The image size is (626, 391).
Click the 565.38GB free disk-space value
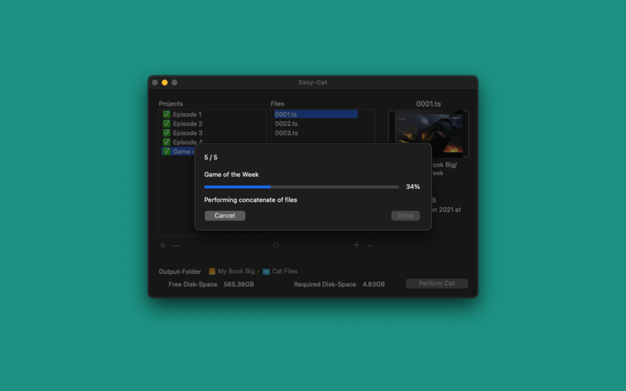click(x=239, y=284)
